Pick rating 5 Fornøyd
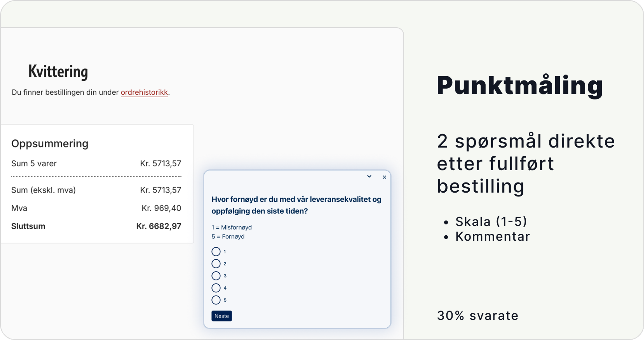The height and width of the screenshot is (340, 644). point(216,300)
